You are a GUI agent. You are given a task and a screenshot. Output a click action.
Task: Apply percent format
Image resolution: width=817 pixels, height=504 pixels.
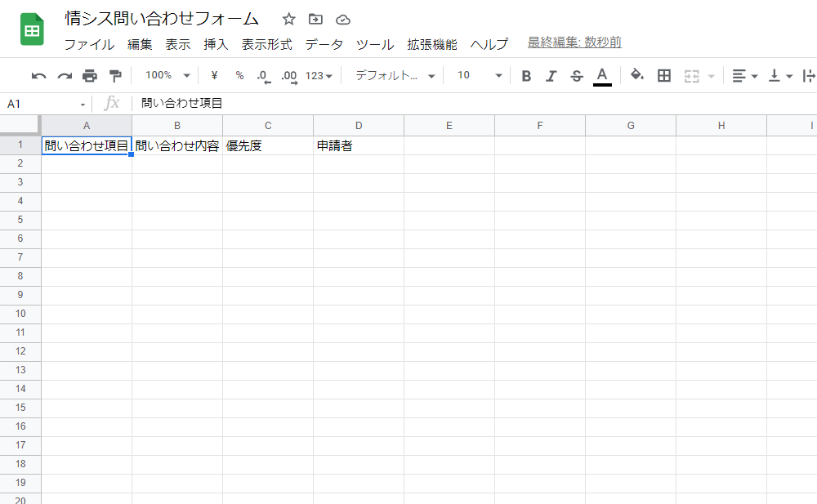coord(239,74)
